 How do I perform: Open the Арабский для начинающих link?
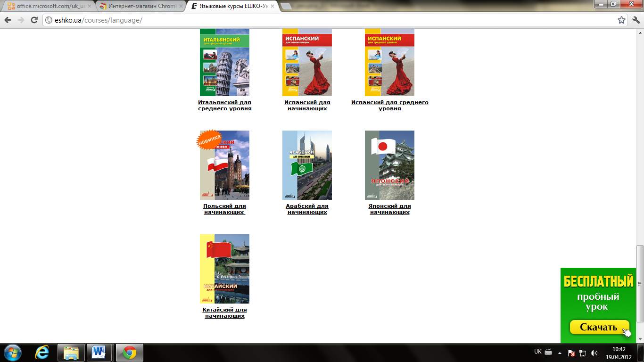307,209
